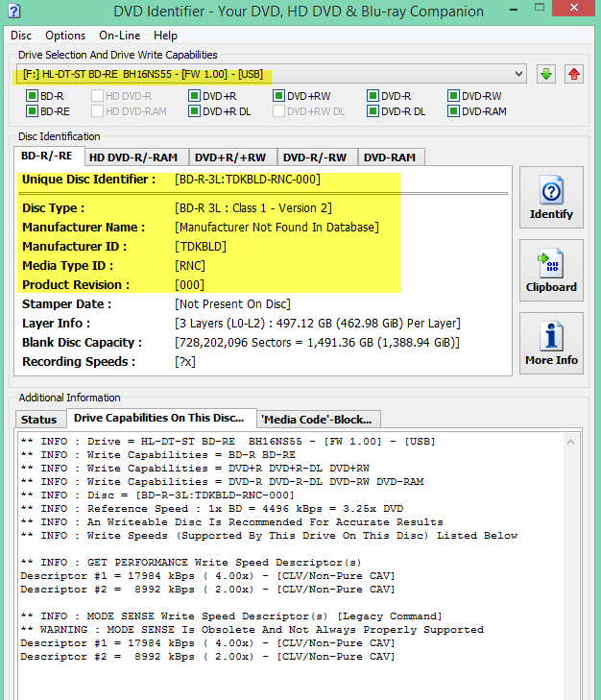Image resolution: width=601 pixels, height=700 pixels.
Task: Toggle the DVD+RW checkbox
Action: tap(278, 96)
